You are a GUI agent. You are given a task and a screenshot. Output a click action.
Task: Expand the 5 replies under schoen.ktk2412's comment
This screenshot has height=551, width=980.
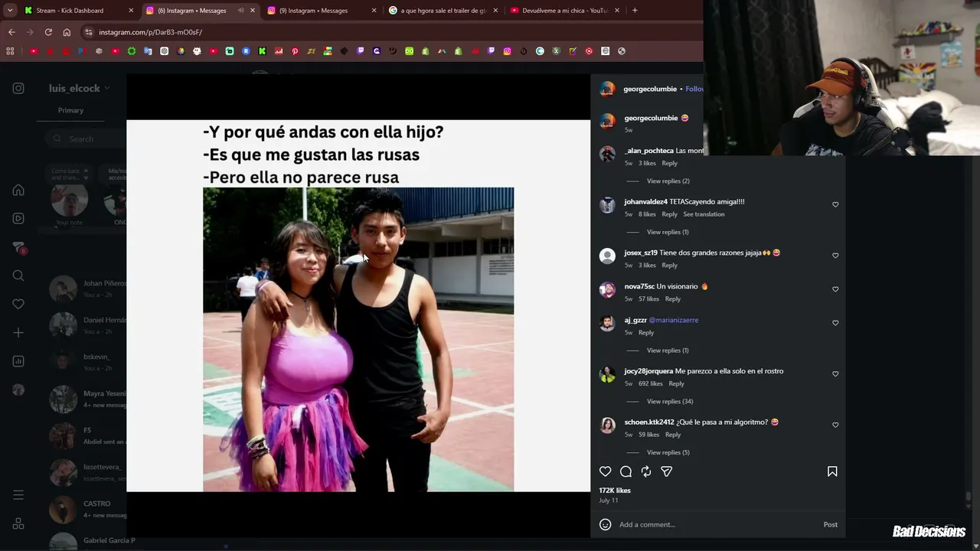[x=668, y=452]
